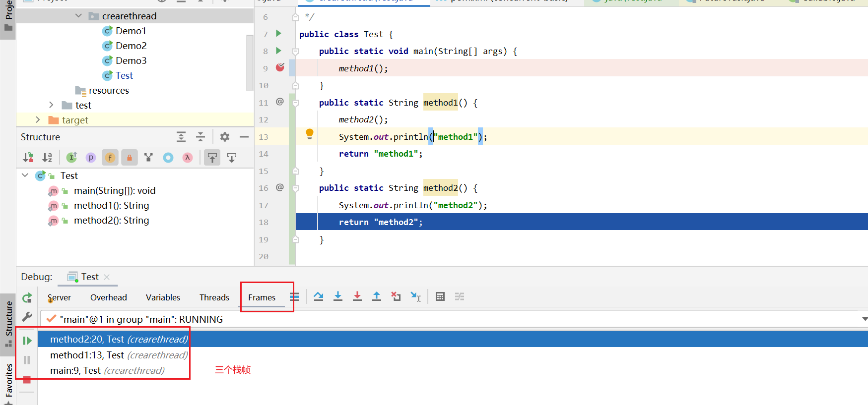Toggle show non-public members filter
The image size is (868, 405).
coord(130,158)
